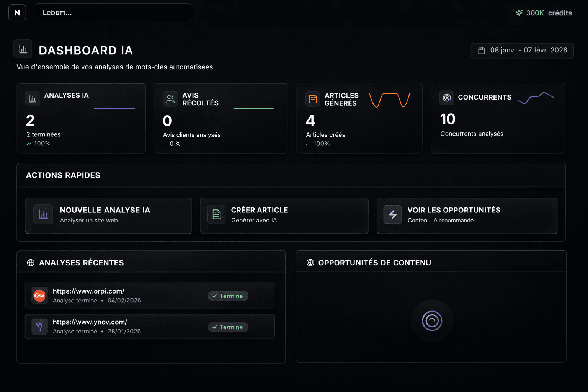Click the Ynov site logo icon

coord(39,326)
